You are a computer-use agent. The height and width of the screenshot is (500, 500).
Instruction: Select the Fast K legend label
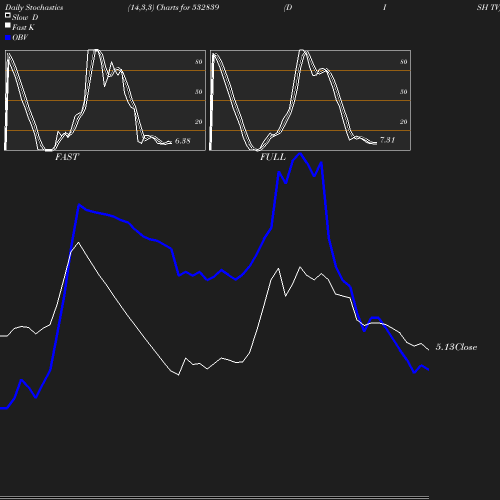pyautogui.click(x=23, y=27)
